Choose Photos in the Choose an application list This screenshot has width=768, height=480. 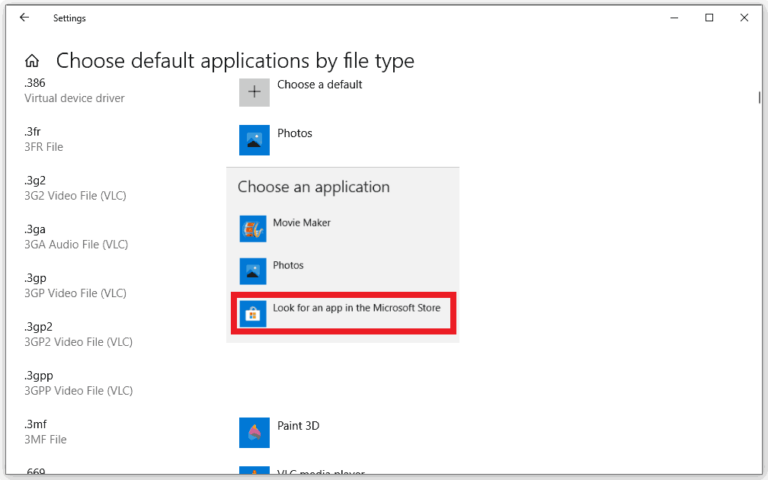pos(288,266)
